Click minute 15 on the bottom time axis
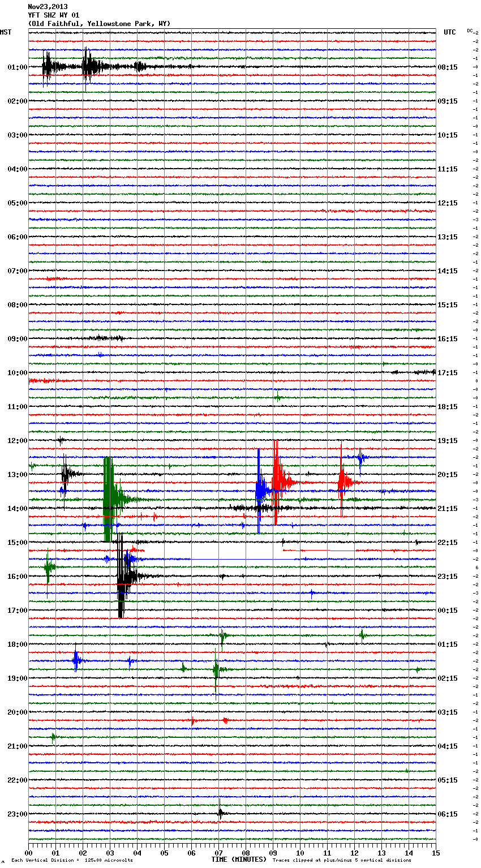 click(436, 852)
